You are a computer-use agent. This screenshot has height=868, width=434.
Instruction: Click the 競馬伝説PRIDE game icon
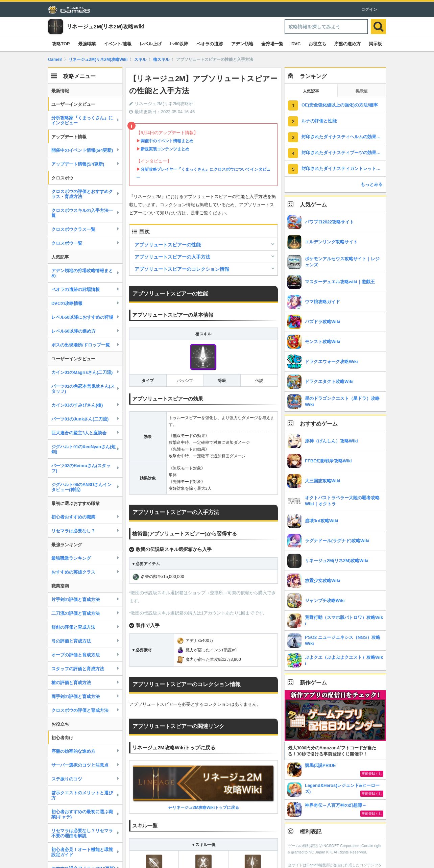294,770
